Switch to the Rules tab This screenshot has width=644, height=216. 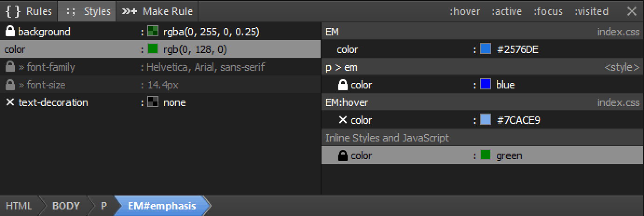click(29, 11)
